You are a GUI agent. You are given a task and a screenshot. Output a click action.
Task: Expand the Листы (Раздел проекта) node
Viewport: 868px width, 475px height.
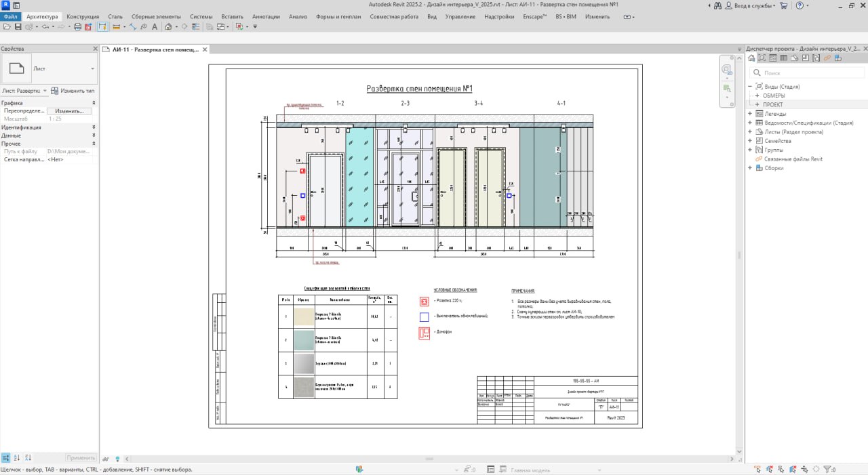pos(750,132)
